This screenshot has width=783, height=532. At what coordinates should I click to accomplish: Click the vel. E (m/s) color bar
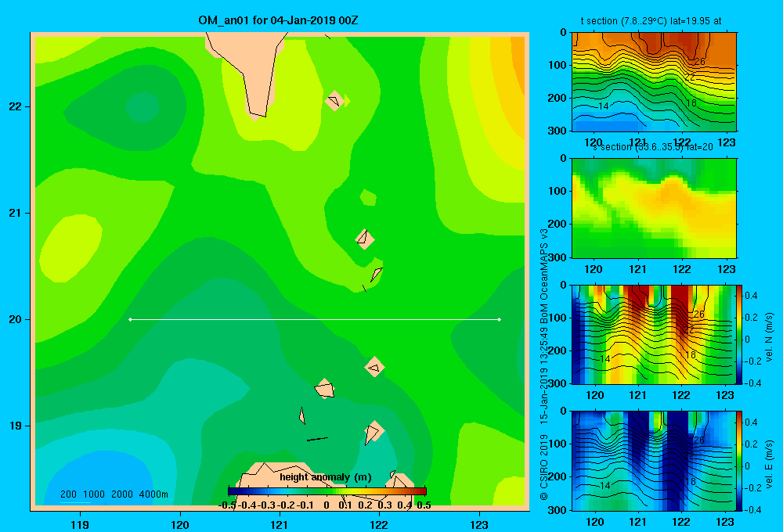tap(739, 461)
